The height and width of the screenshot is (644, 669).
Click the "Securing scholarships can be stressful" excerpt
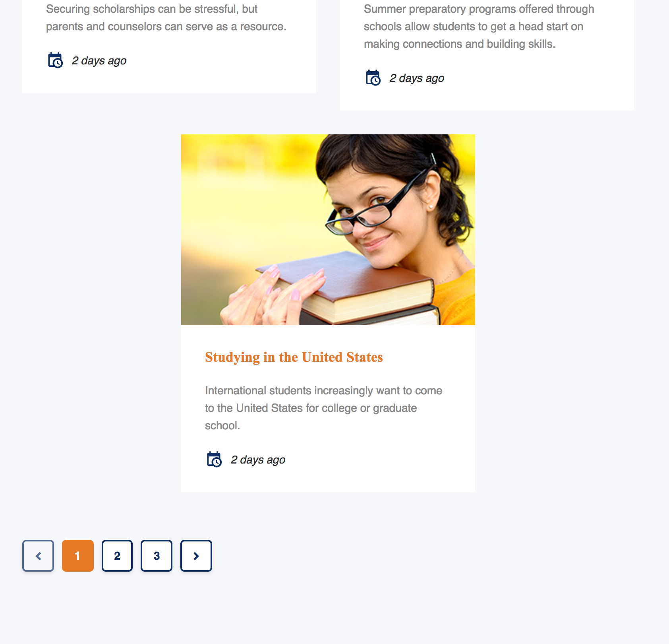(166, 18)
